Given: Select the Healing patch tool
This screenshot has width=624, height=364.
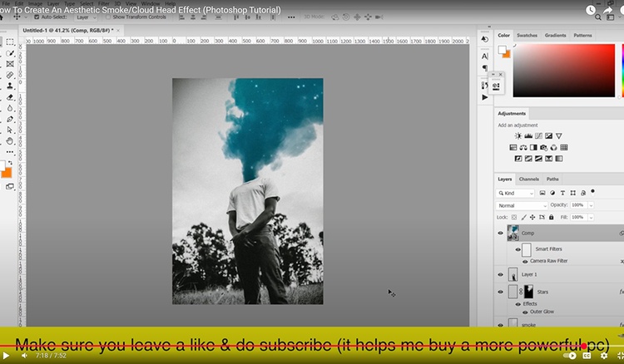Looking at the screenshot, I should coord(10,75).
